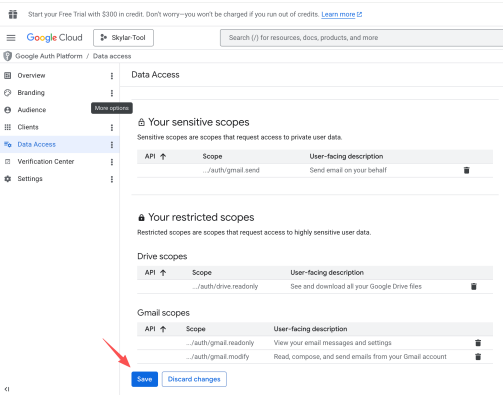Open more options for Clients

[112, 127]
